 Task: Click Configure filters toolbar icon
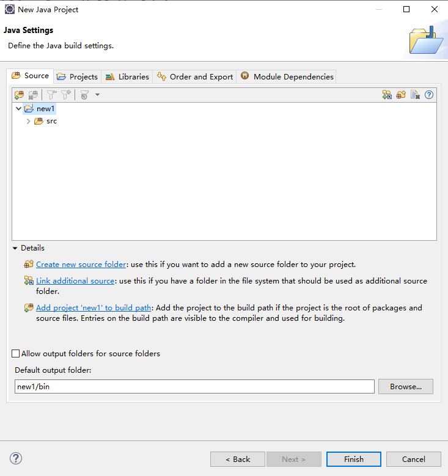[84, 95]
